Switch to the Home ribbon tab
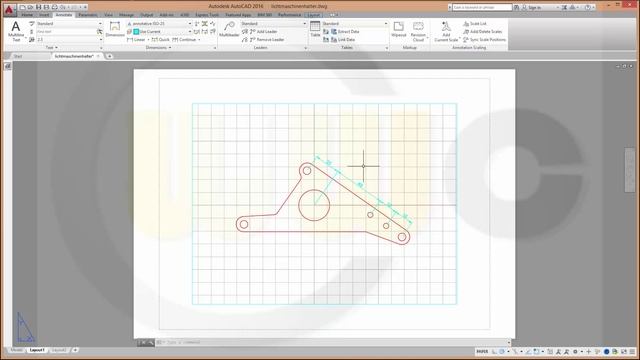Image resolution: width=640 pixels, height=360 pixels. 27,15
